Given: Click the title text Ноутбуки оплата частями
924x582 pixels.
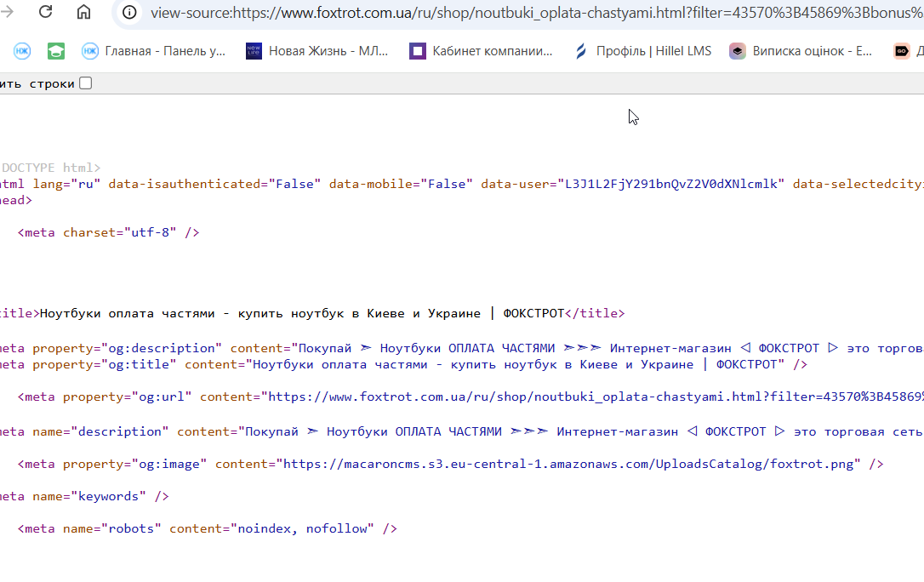Looking at the screenshot, I should click(x=127, y=313).
